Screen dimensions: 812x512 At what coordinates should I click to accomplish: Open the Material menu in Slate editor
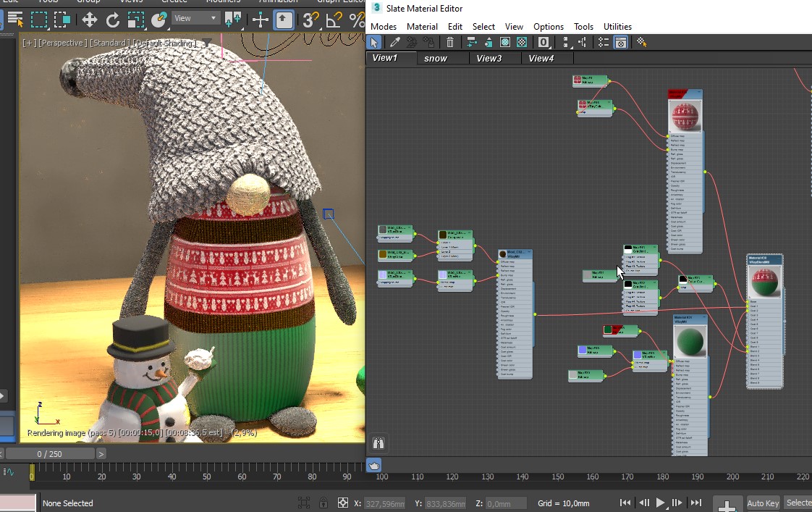click(422, 27)
